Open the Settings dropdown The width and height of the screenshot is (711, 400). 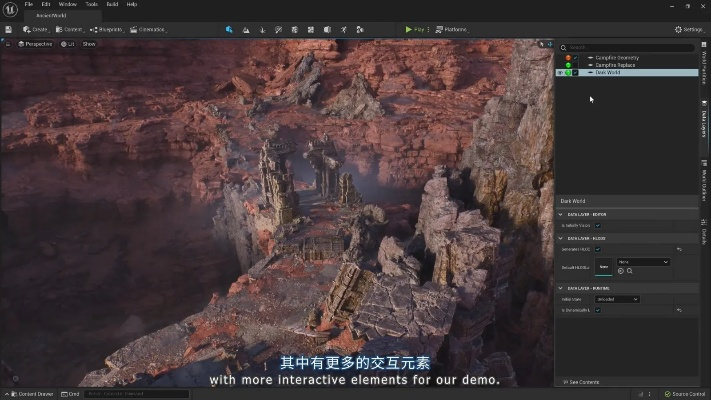689,29
